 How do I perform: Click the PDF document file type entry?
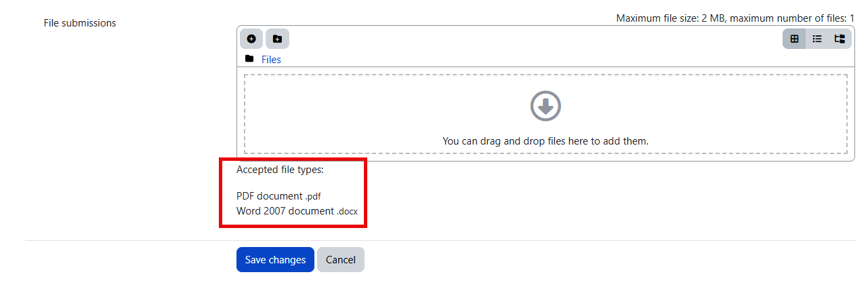269,196
